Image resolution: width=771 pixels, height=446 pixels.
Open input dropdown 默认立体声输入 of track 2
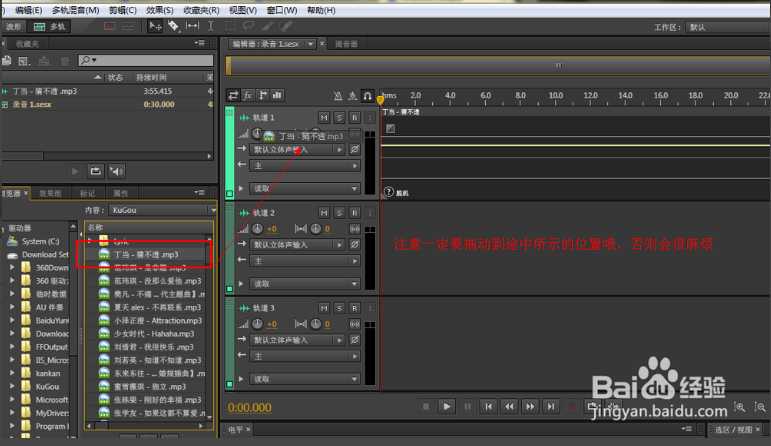297,244
